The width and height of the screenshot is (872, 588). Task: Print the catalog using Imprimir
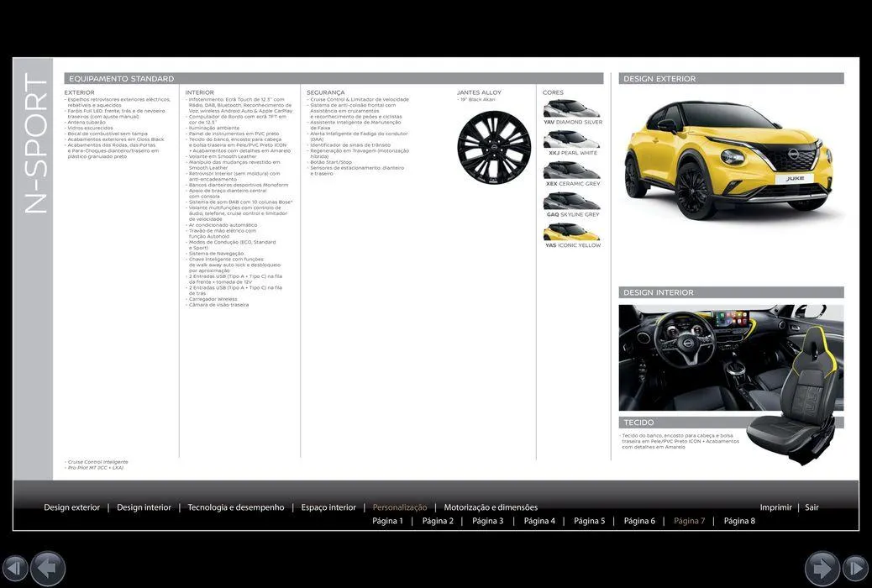point(777,507)
